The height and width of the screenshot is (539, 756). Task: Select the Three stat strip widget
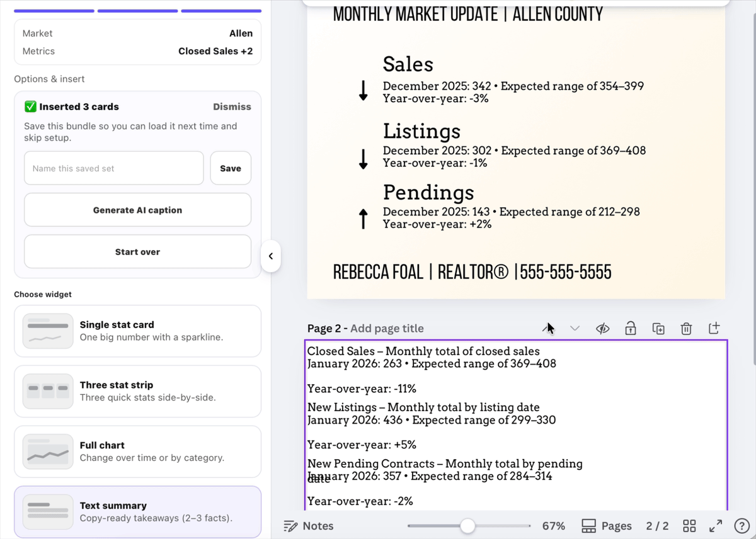[137, 390]
